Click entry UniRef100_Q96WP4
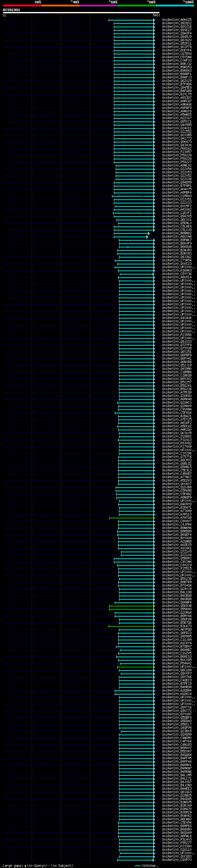This screenshot has height=868, width=197. (177, 603)
